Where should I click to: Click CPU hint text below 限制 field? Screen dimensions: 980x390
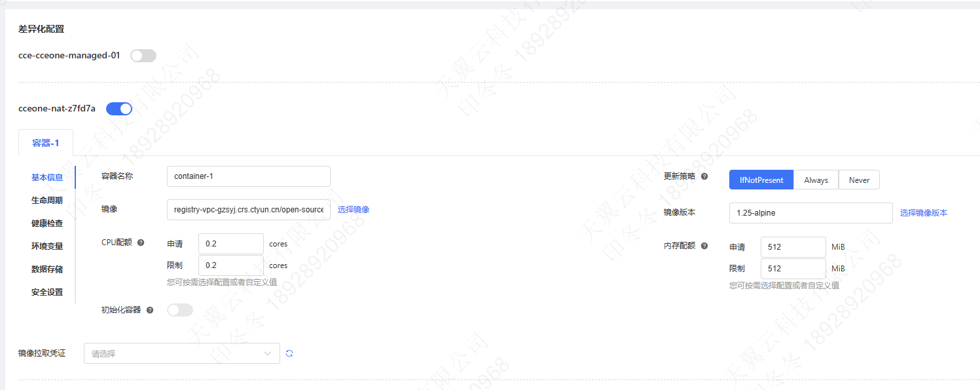(x=222, y=283)
